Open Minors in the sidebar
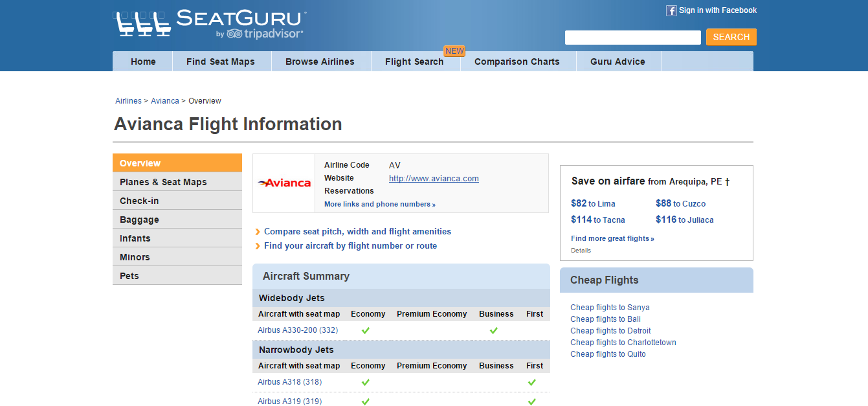The width and height of the screenshot is (868, 406). 177,257
